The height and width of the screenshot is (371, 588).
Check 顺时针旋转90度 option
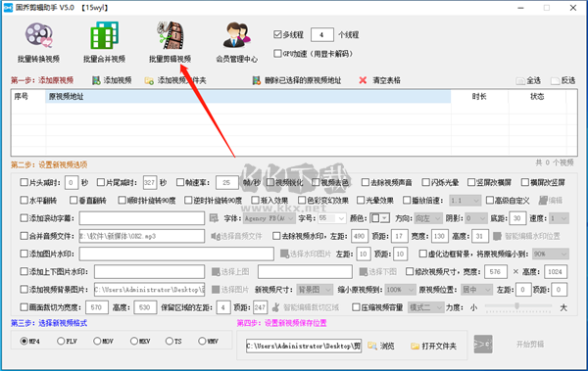point(122,200)
